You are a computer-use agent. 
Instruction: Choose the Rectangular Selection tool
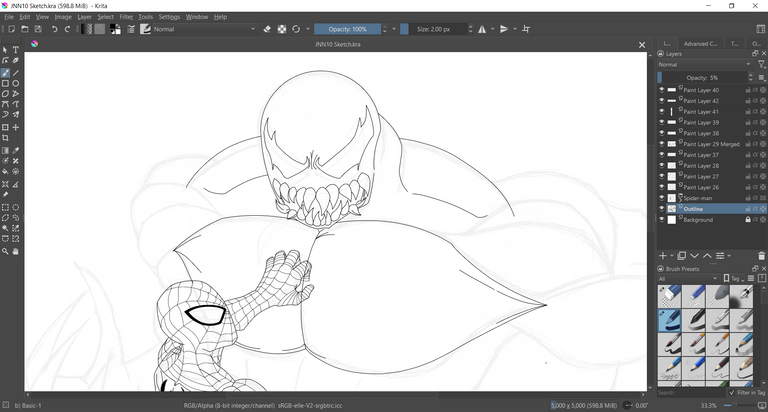pos(5,207)
